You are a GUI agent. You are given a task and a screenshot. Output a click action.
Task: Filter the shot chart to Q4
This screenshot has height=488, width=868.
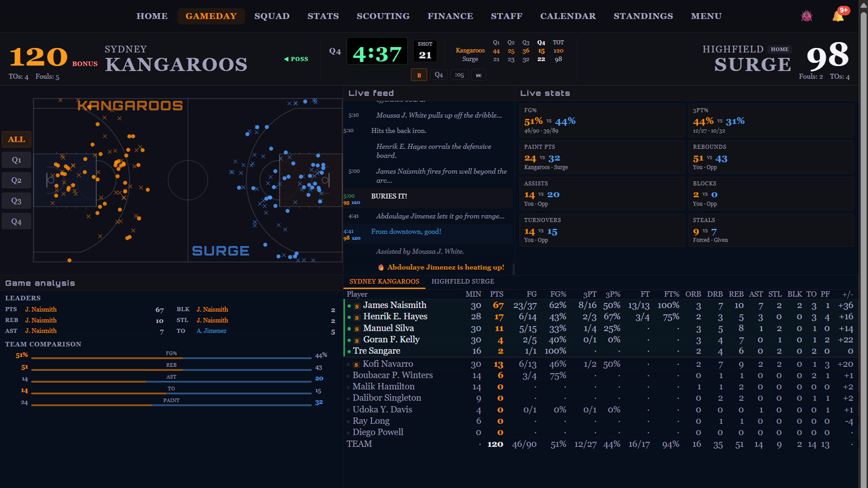pos(16,222)
